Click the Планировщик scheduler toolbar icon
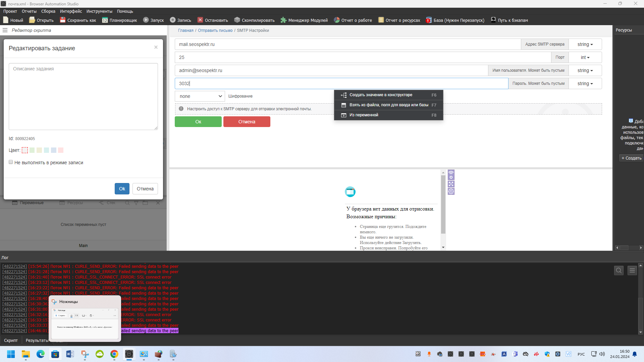 [x=105, y=20]
